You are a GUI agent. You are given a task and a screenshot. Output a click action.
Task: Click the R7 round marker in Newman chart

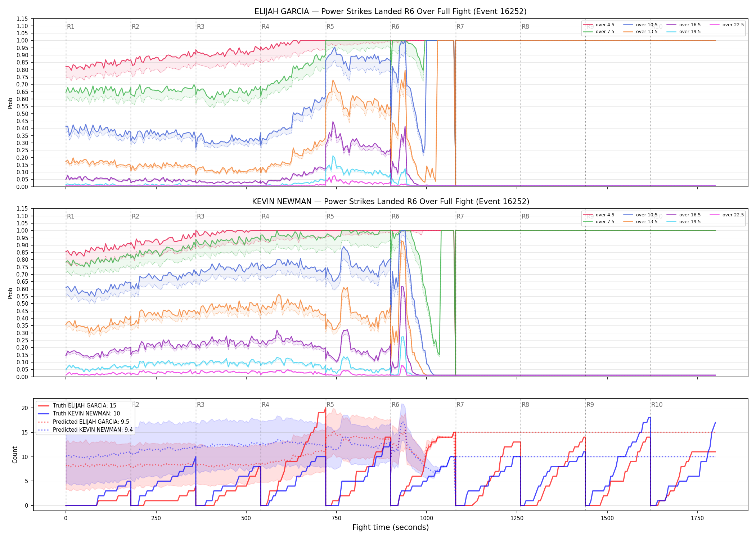[x=460, y=216]
